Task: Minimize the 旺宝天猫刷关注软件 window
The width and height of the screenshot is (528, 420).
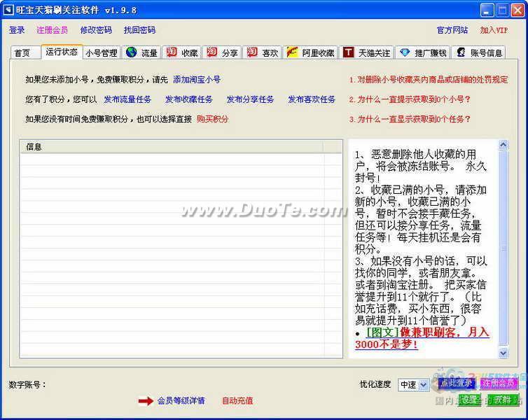Action: click(487, 10)
